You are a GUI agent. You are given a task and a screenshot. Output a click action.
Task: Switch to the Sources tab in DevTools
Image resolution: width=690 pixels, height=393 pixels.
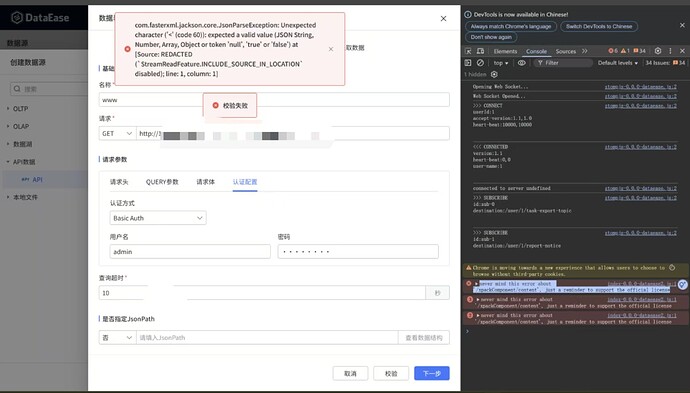point(565,51)
